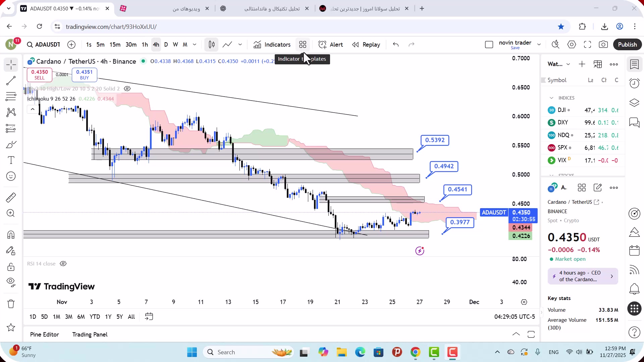Select the DXY row in watchlist
Screen dimensions: 644x362
tap(583, 123)
